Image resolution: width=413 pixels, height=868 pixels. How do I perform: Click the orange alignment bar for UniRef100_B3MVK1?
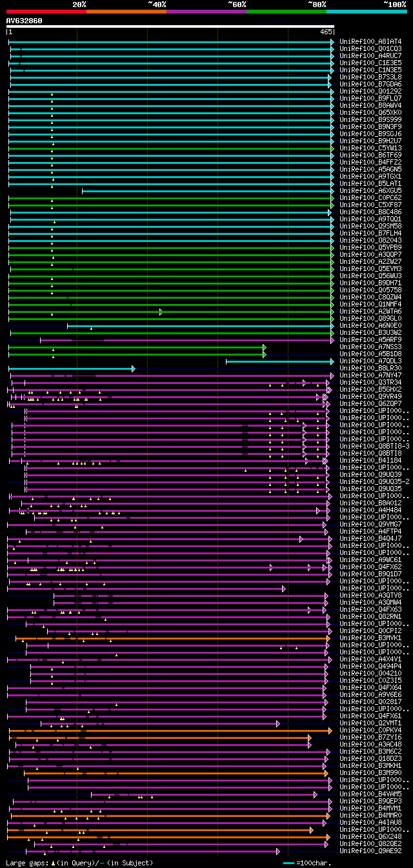[173, 638]
